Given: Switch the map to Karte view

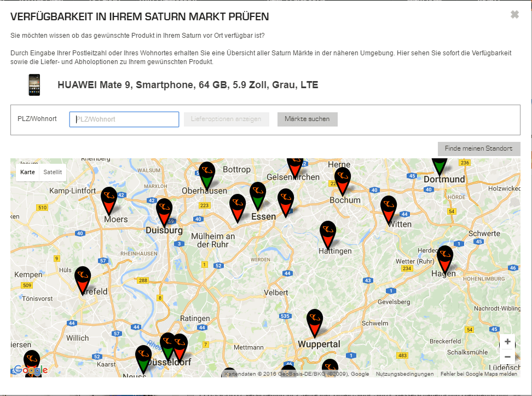Looking at the screenshot, I should [x=27, y=172].
